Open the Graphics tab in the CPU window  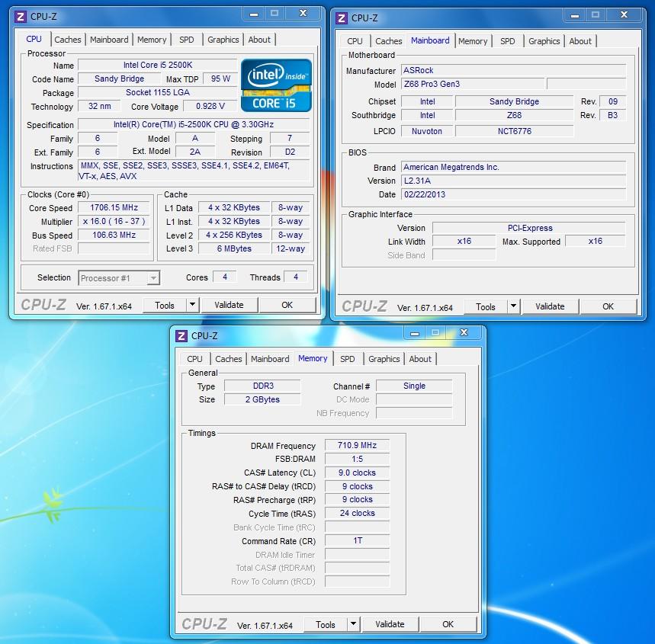coord(223,40)
